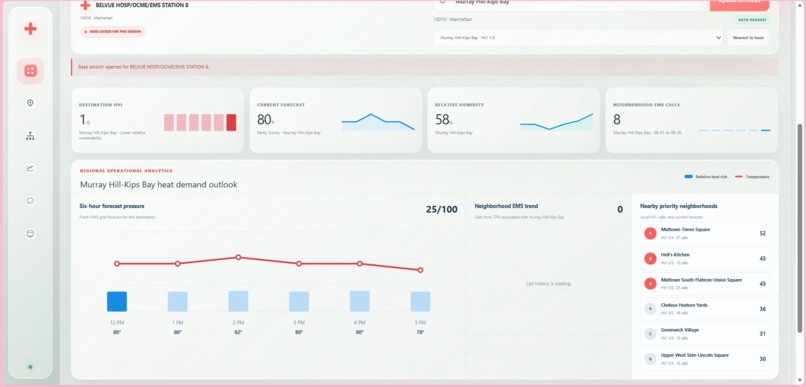Click the red update button at top
The image size is (806, 387).
(x=739, y=4)
